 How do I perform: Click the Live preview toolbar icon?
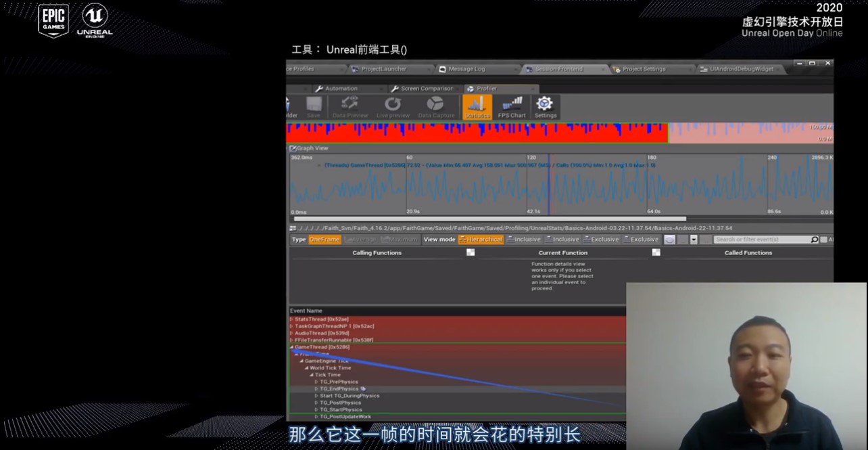(393, 107)
